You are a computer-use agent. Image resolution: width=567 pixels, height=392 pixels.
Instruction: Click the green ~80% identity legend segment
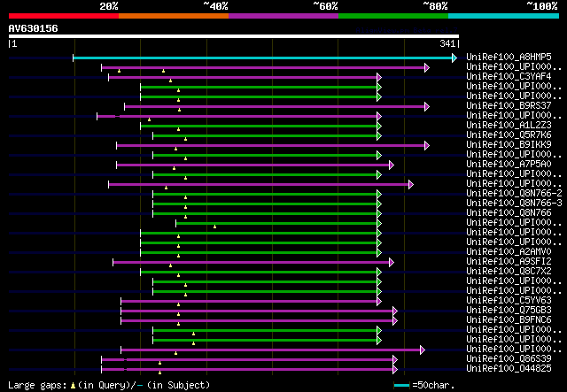point(393,16)
